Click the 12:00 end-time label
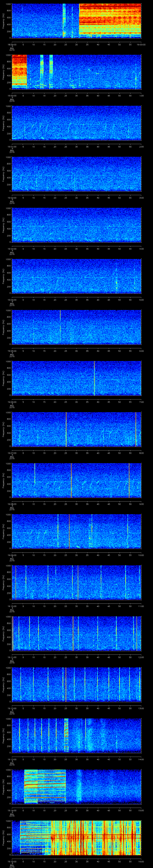The width and height of the screenshot is (153, 868). click(141, 657)
